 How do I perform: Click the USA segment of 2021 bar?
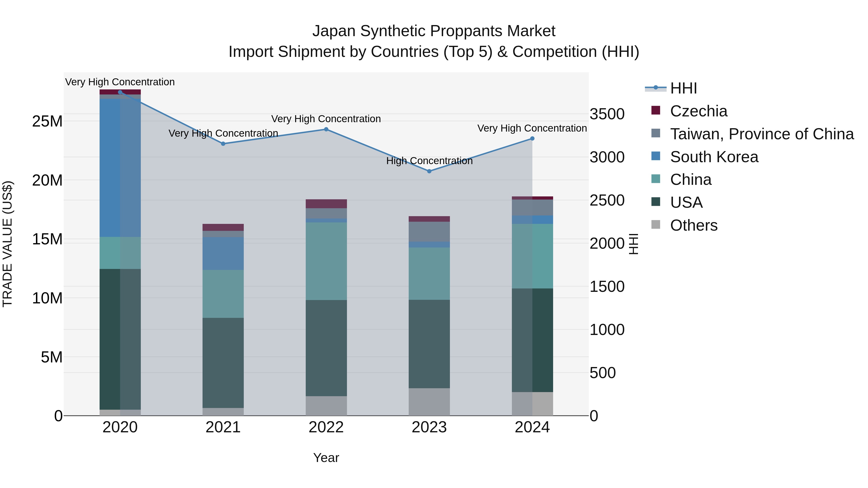click(x=223, y=363)
